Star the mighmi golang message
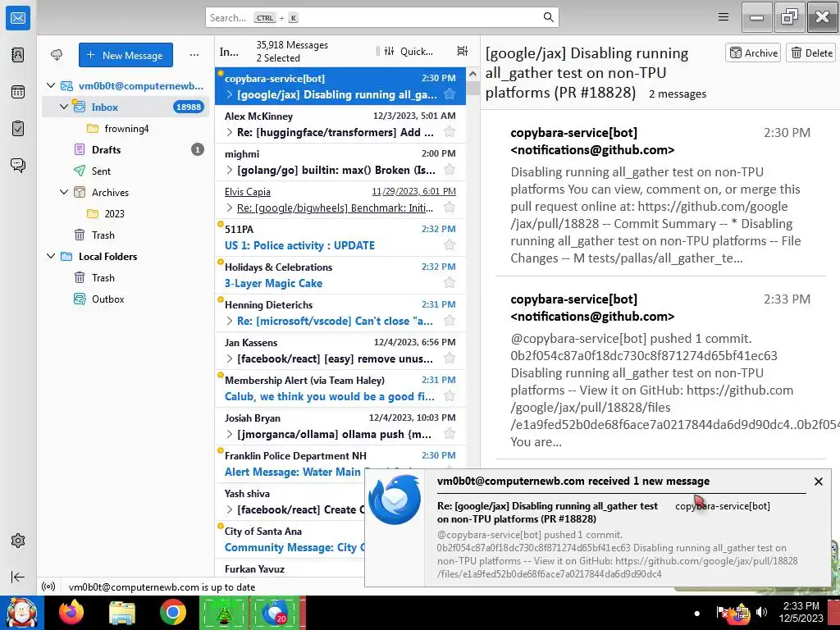The width and height of the screenshot is (840, 630). (x=450, y=170)
